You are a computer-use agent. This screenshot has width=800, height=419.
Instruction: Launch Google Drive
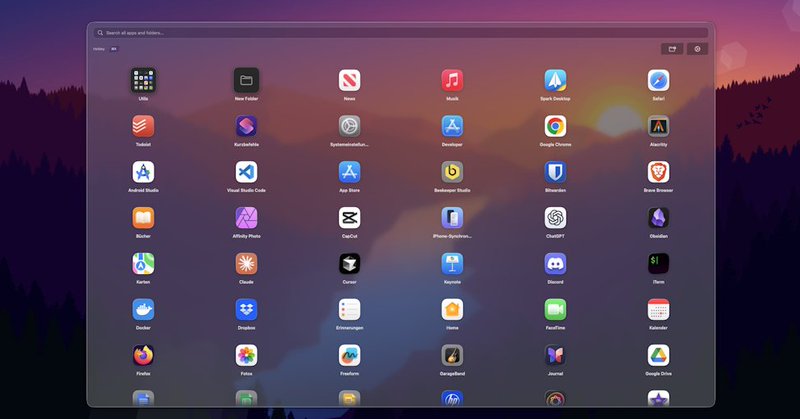[659, 355]
